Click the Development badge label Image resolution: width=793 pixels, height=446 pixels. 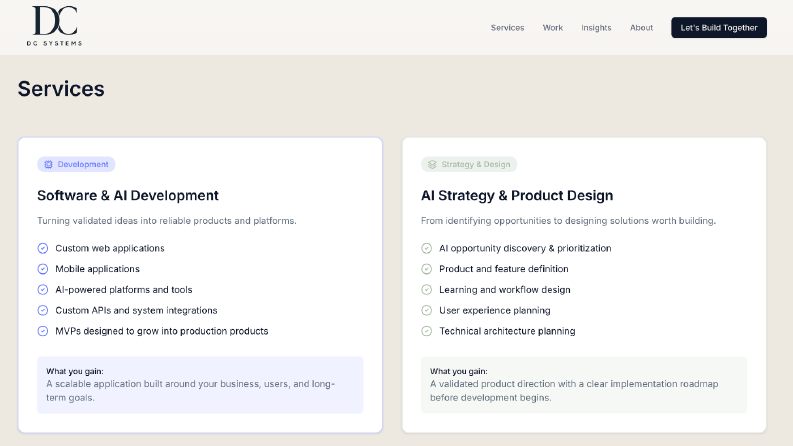83,164
